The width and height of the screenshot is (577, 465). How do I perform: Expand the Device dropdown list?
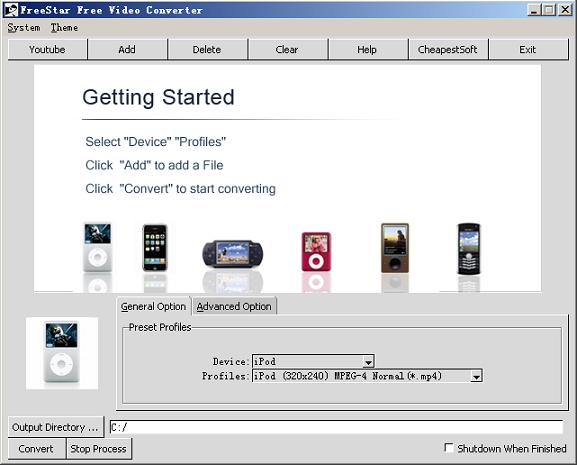[368, 362]
